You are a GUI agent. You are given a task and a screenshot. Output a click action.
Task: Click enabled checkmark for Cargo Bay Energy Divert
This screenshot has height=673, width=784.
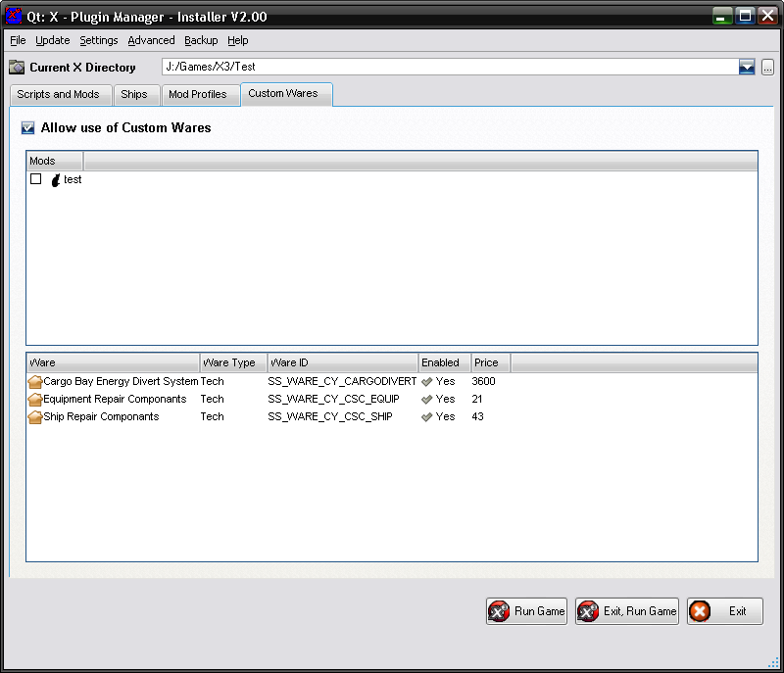point(426,382)
